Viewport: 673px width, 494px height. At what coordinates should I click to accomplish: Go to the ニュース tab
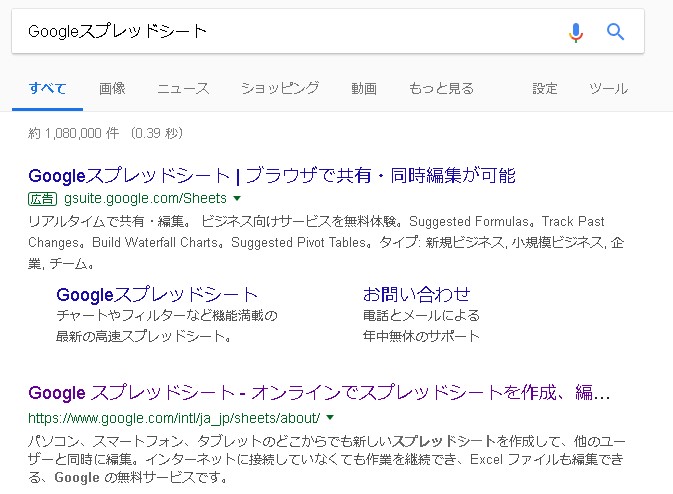click(183, 88)
